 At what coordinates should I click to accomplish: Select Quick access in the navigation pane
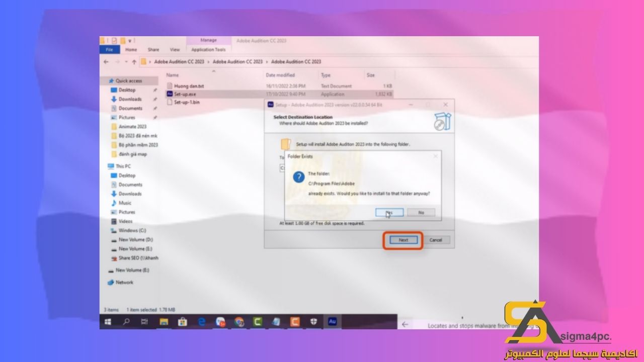click(x=129, y=81)
